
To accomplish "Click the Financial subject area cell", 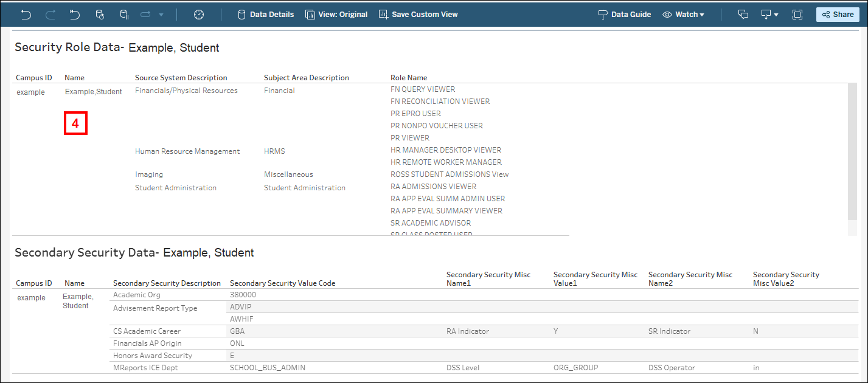I will [x=279, y=91].
